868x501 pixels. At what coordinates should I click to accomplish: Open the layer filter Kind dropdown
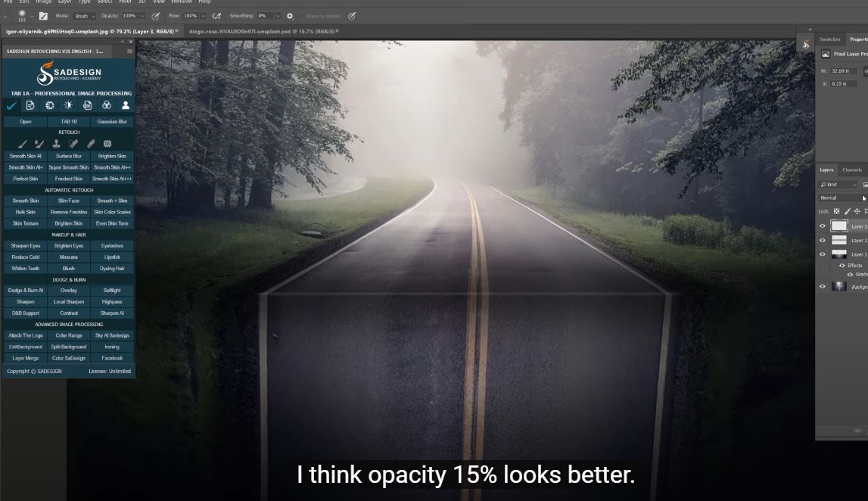[838, 185]
